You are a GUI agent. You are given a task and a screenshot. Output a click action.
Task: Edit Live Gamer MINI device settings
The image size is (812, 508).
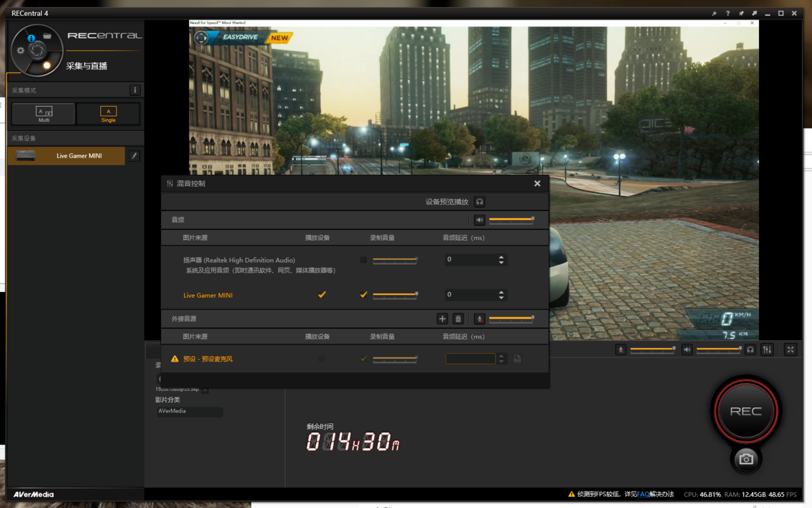(x=134, y=156)
